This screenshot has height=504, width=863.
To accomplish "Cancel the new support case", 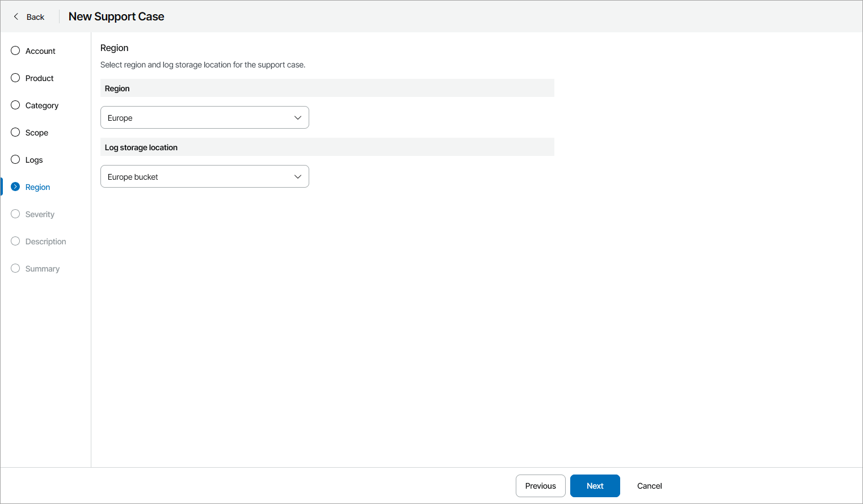I will click(649, 486).
